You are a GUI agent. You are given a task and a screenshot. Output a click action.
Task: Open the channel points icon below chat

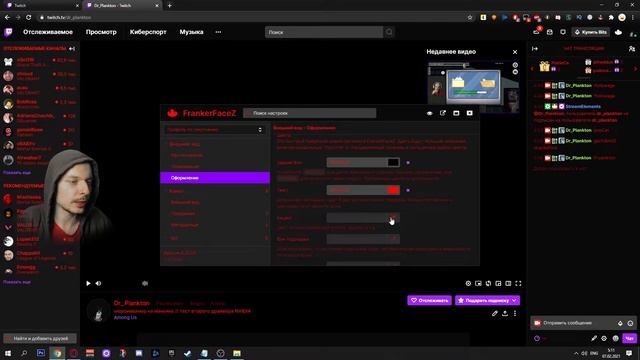[x=537, y=338]
